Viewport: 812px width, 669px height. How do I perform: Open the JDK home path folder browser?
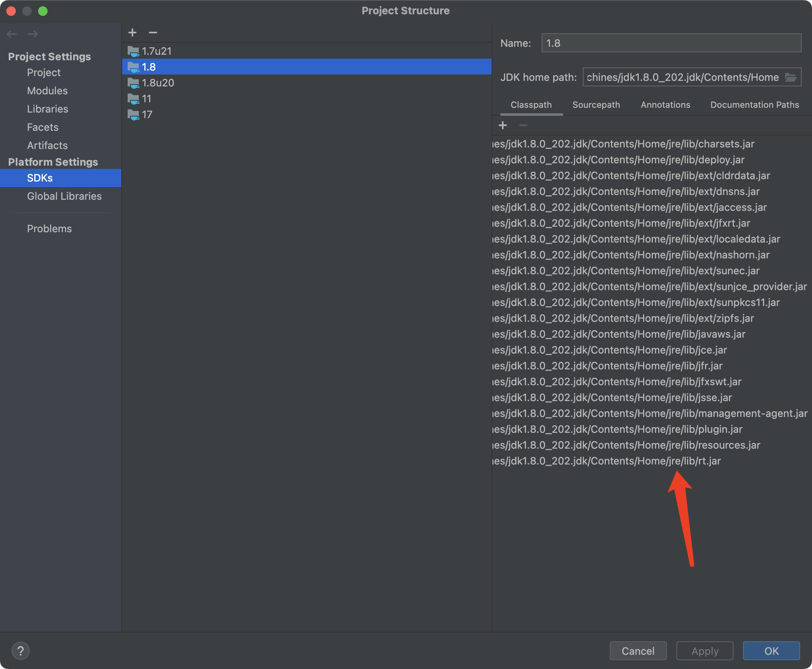click(791, 77)
